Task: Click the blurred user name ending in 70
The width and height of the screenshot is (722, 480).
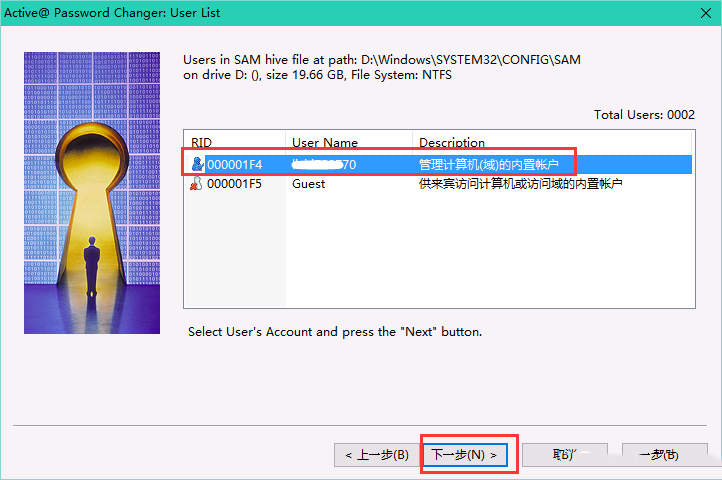Action: 324,164
